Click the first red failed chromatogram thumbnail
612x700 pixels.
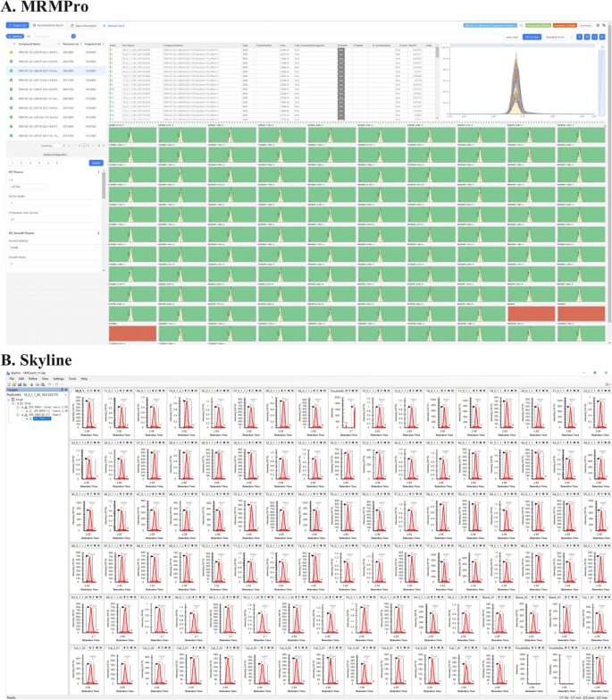(x=532, y=314)
